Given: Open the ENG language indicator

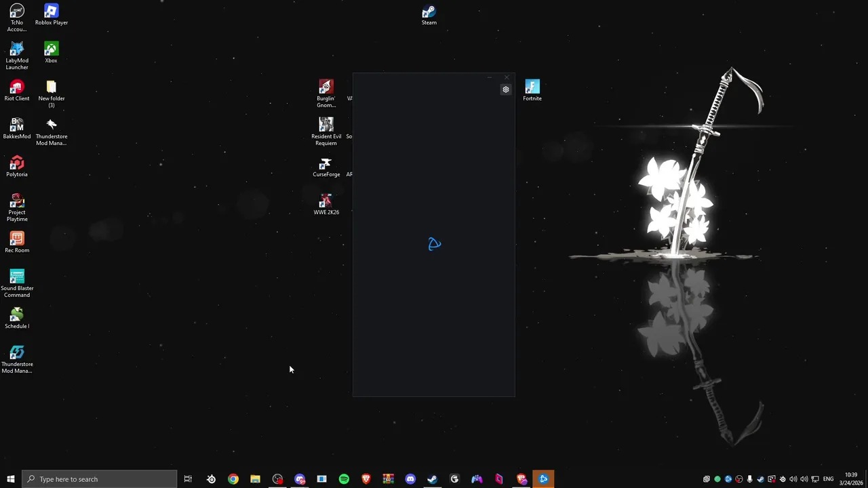Looking at the screenshot, I should point(828,479).
